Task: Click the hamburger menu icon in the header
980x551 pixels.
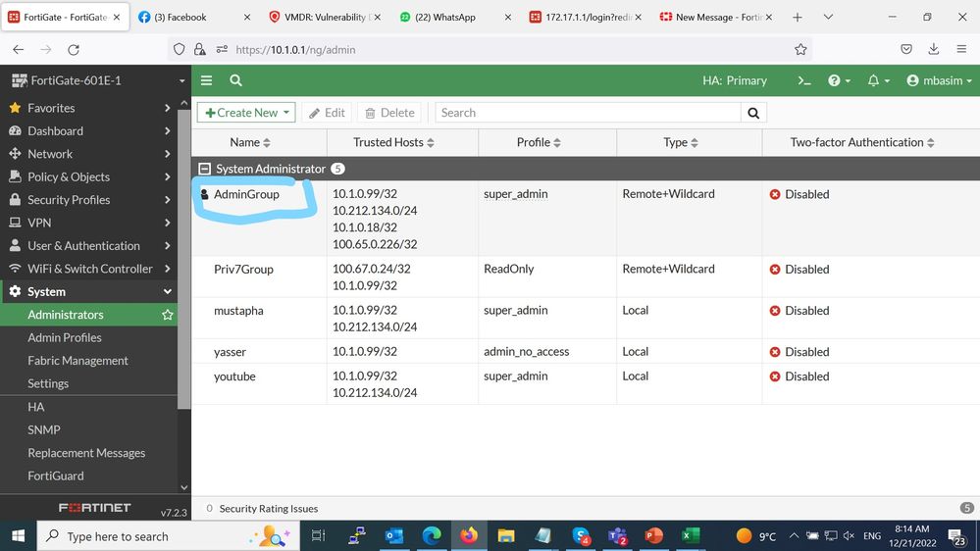Action: click(207, 80)
